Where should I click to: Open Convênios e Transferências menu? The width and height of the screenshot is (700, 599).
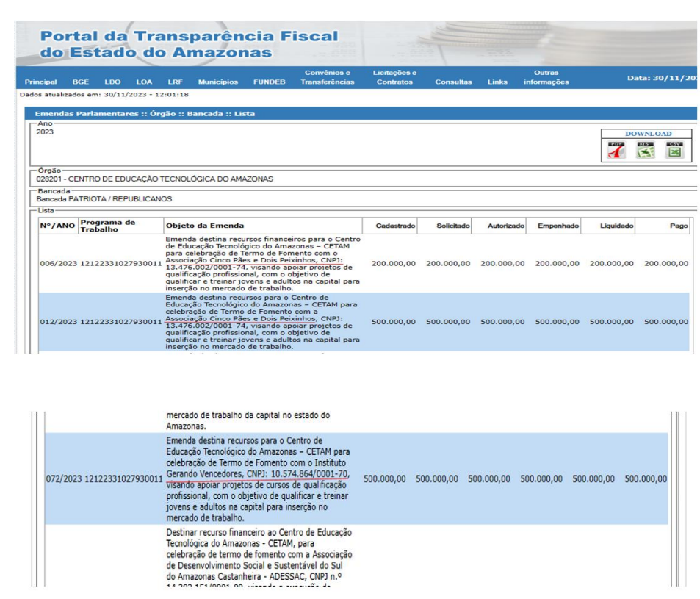(x=328, y=77)
